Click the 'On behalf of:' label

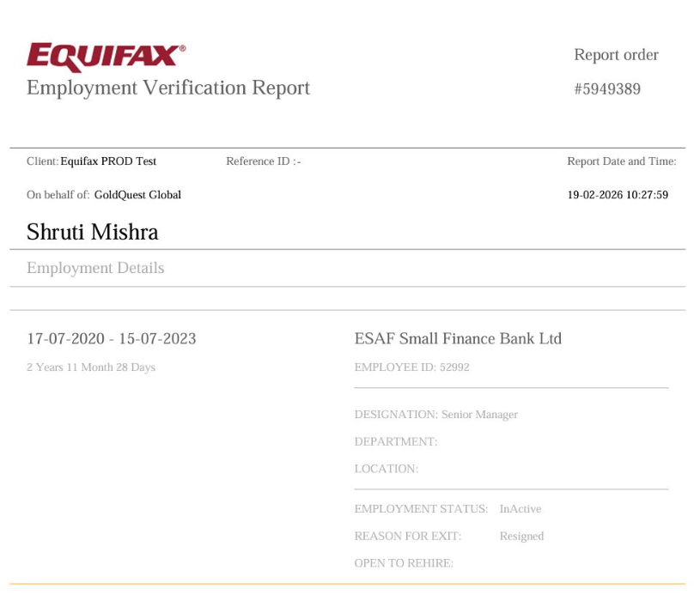click(x=58, y=195)
